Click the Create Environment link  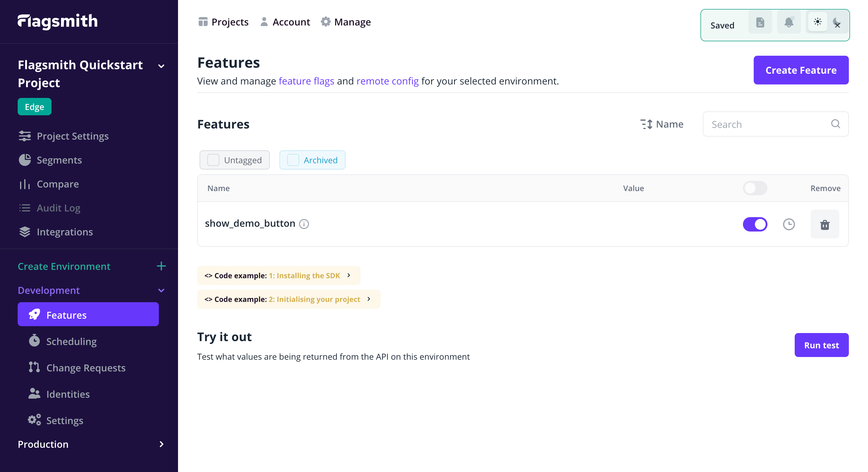tap(64, 266)
